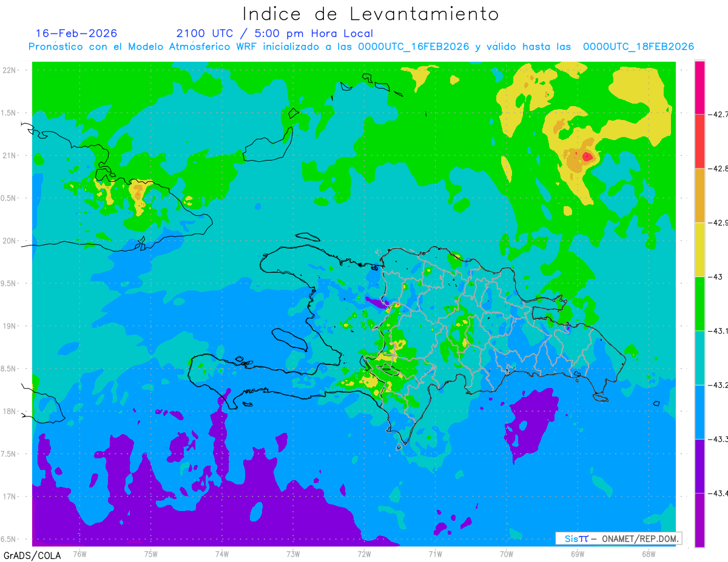Screen dimensions: 728x562
Task: Click the '68W' longitude label
Action: 648,554
